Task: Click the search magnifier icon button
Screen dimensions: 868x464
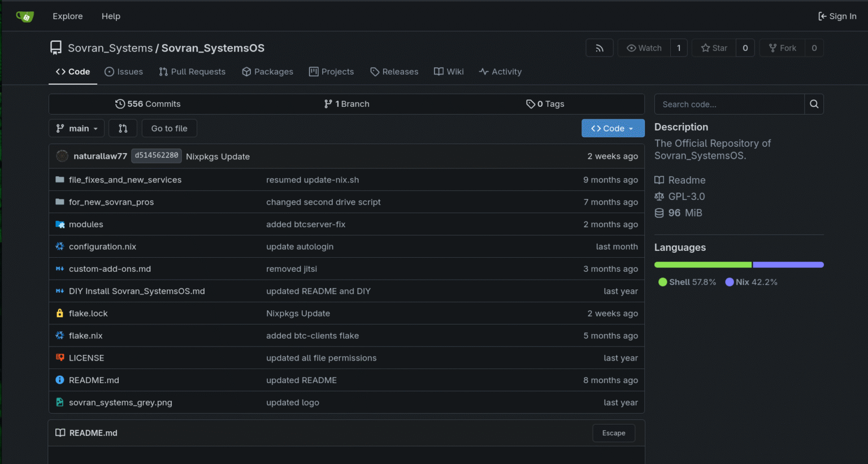Action: (x=814, y=104)
